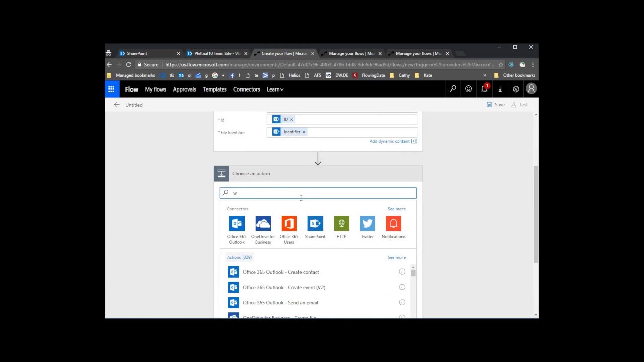Click the File Identifier input field

342,132
